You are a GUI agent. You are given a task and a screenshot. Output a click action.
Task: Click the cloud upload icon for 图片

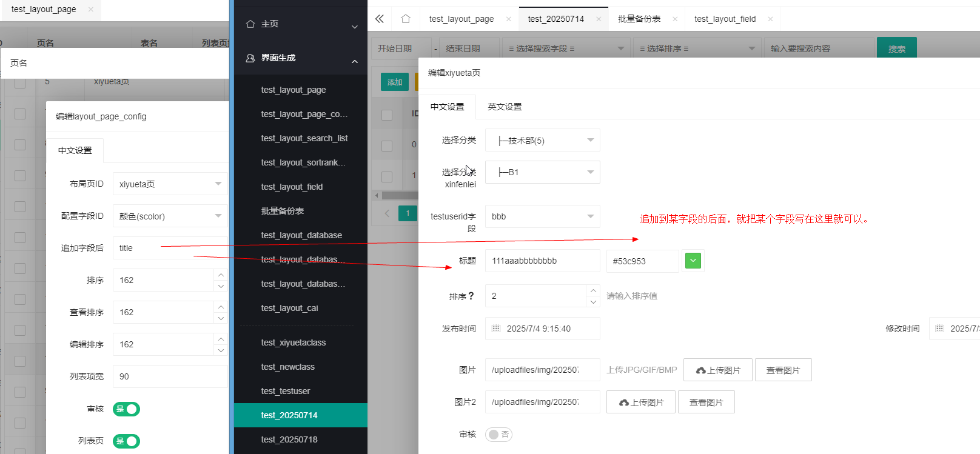point(700,370)
